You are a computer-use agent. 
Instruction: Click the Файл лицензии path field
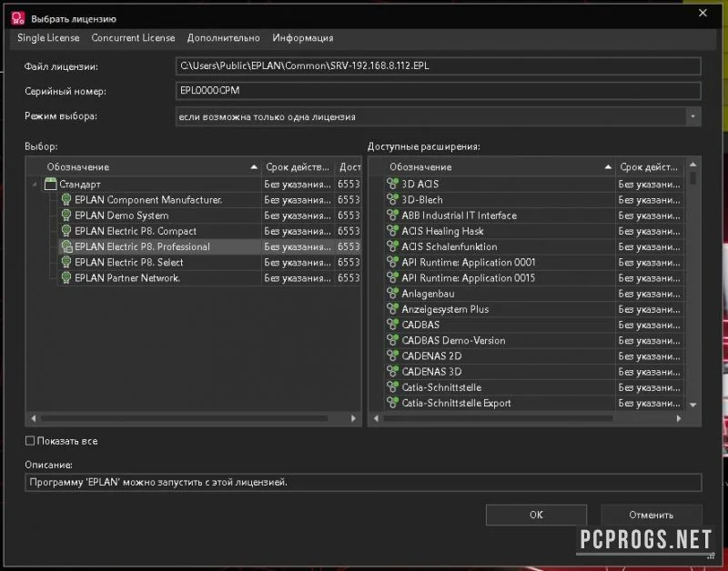click(x=438, y=65)
